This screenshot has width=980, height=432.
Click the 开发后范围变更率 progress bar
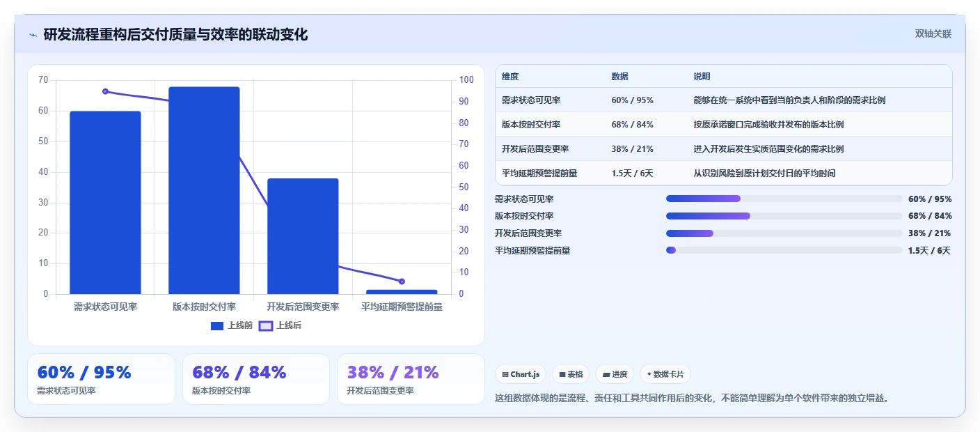click(784, 233)
